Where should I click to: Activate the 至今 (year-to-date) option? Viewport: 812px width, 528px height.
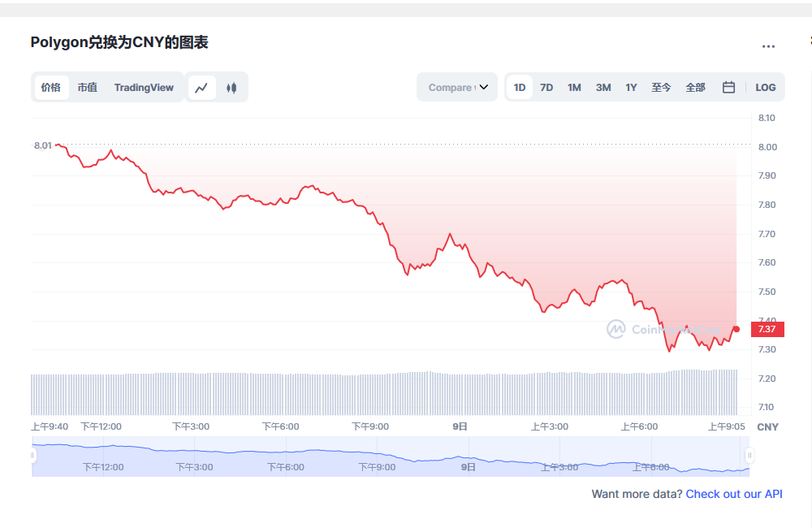click(662, 87)
